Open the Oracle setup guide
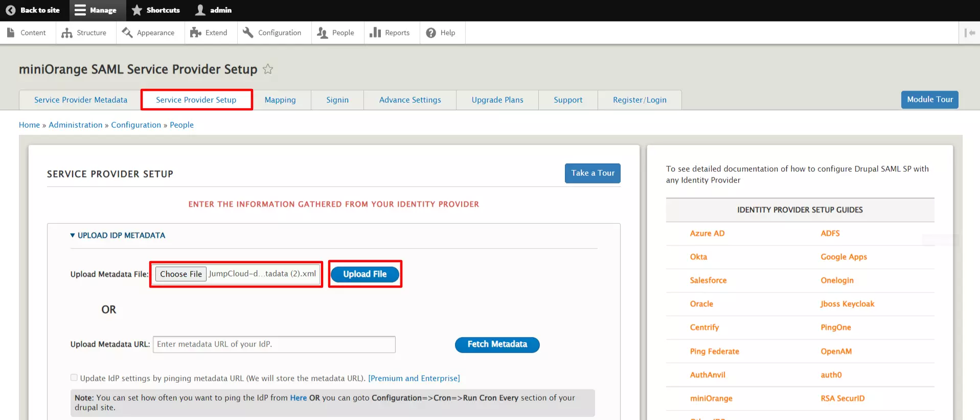This screenshot has height=420, width=980. (x=701, y=304)
